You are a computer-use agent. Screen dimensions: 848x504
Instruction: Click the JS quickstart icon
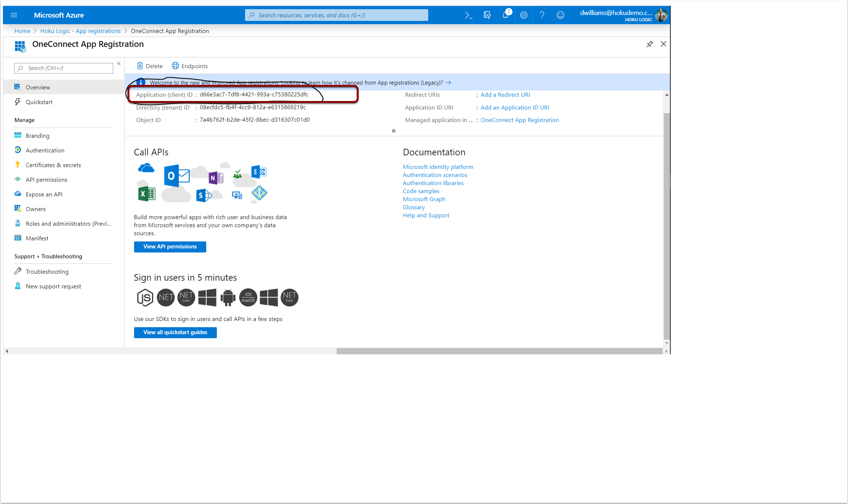[x=145, y=297]
